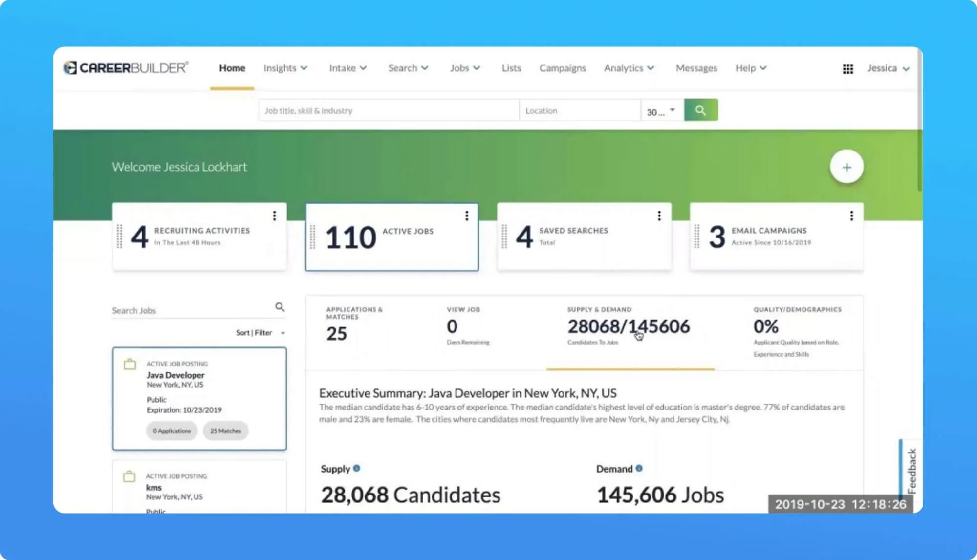This screenshot has width=977, height=560.
Task: Open the Jessica account dropdown
Action: pyautogui.click(x=888, y=68)
